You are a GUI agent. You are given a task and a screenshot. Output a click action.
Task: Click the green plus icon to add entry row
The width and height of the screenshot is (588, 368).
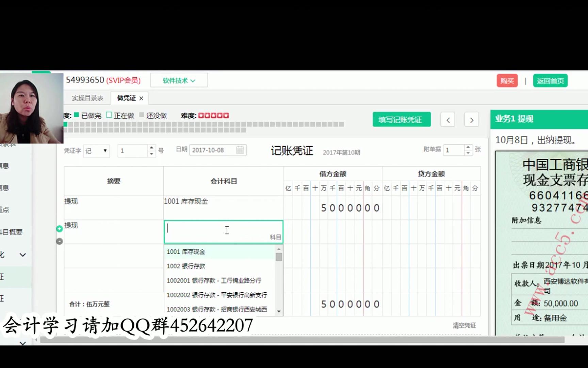click(60, 229)
